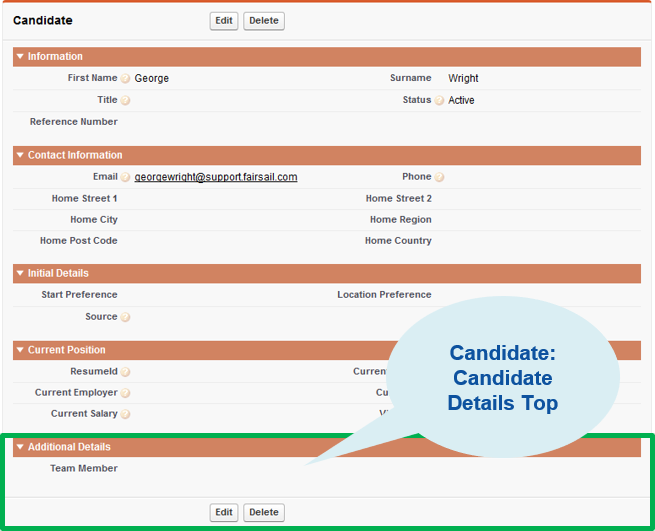655x531 pixels.
Task: Click the help icon beside Status field
Action: click(x=439, y=101)
